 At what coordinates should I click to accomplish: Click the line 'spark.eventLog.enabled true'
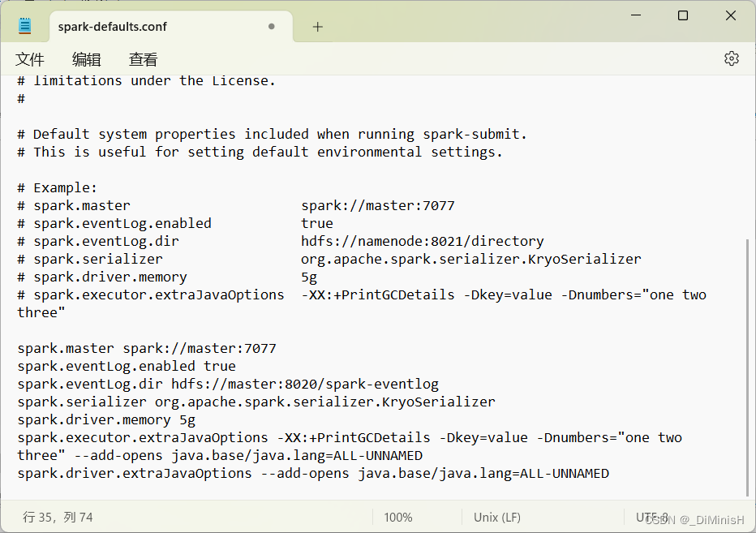[127, 366]
